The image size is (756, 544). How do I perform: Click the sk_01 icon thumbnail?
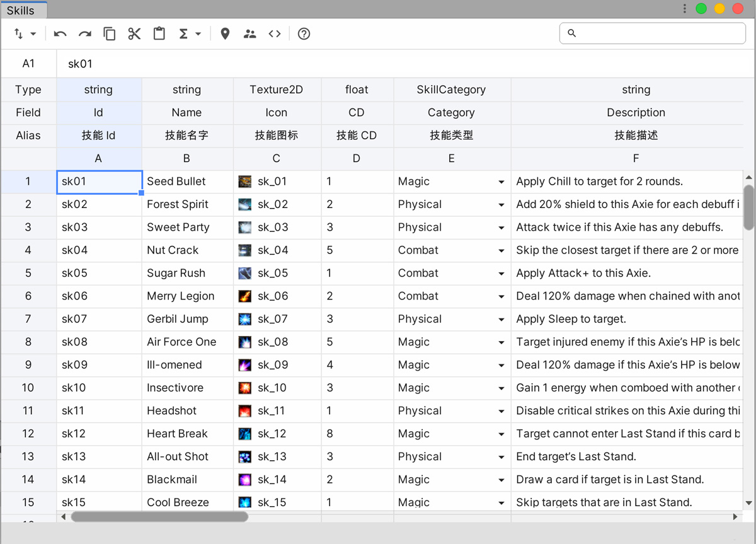click(x=245, y=181)
